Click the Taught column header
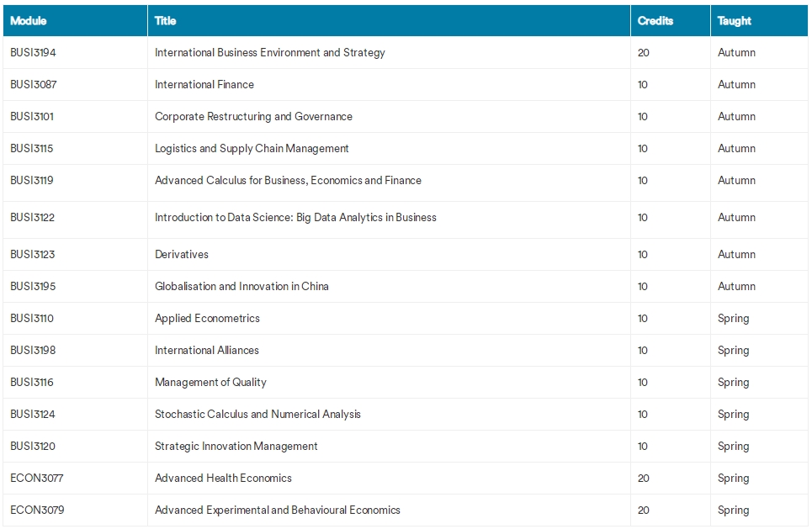Viewport: 812px width, 529px height. click(x=734, y=21)
